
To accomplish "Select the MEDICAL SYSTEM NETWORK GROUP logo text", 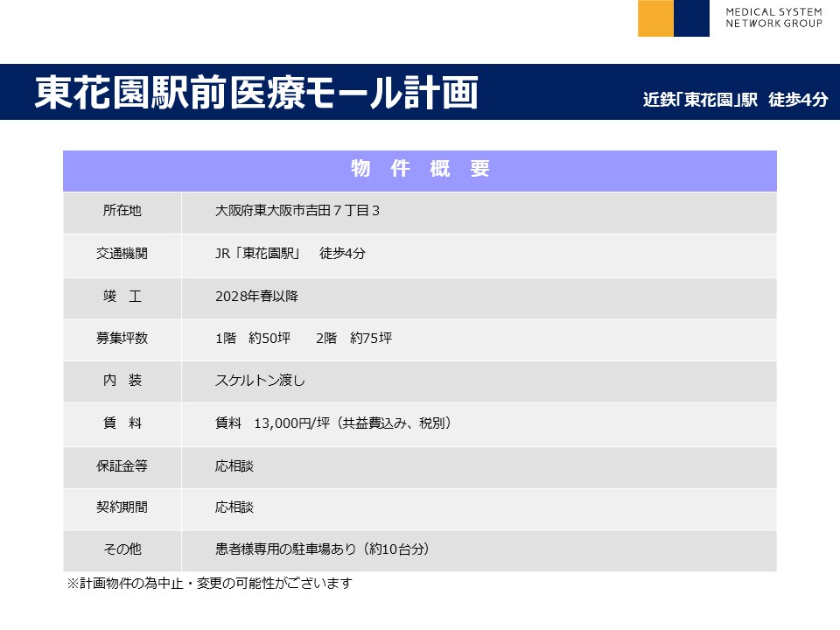I will click(773, 17).
